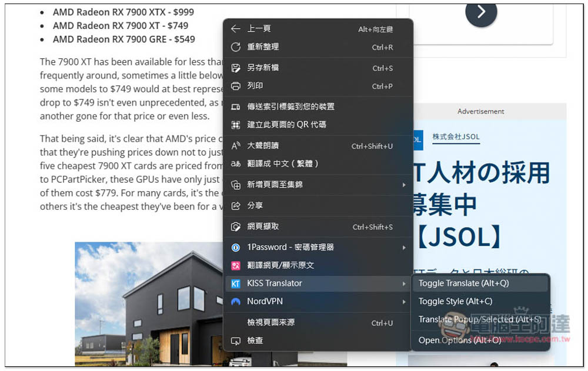Expand the NordVPN submenu arrow
The height and width of the screenshot is (371, 588).
(404, 302)
